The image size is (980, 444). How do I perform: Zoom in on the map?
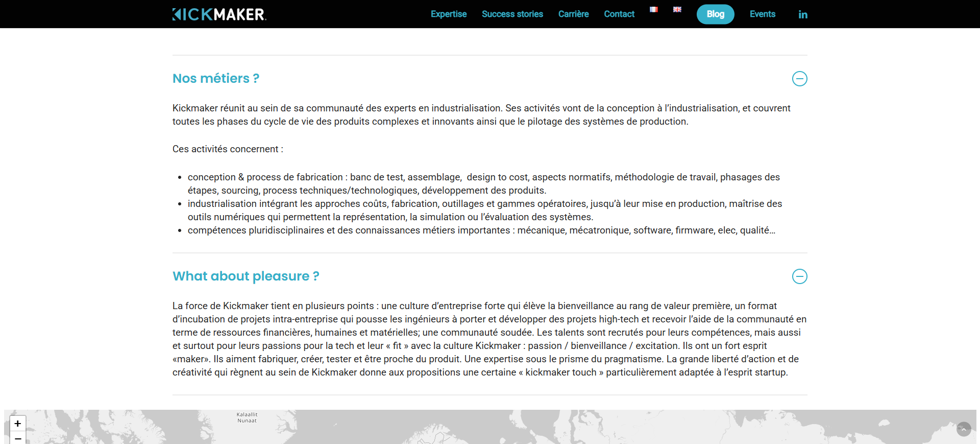pos(18,424)
